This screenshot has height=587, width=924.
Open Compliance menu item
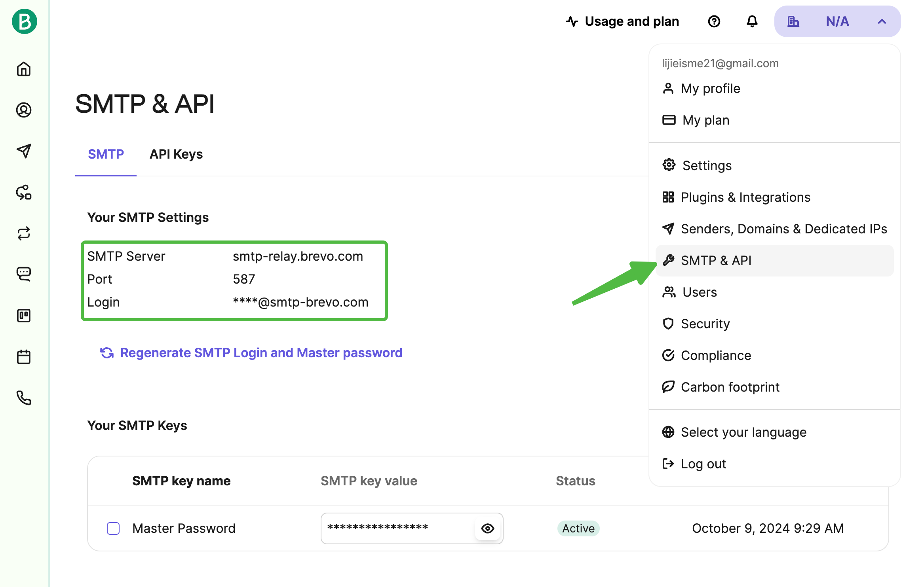774,356
